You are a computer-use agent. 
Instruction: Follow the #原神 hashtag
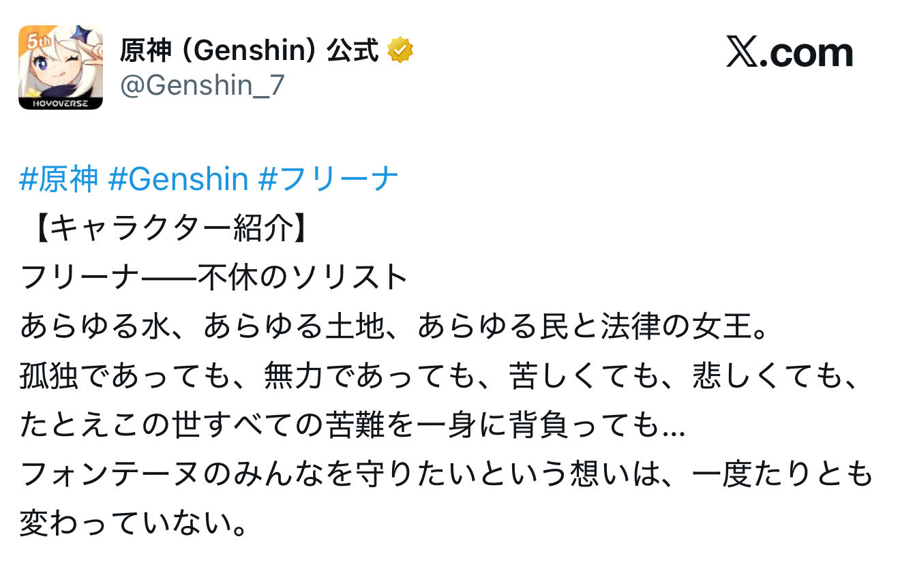(59, 179)
